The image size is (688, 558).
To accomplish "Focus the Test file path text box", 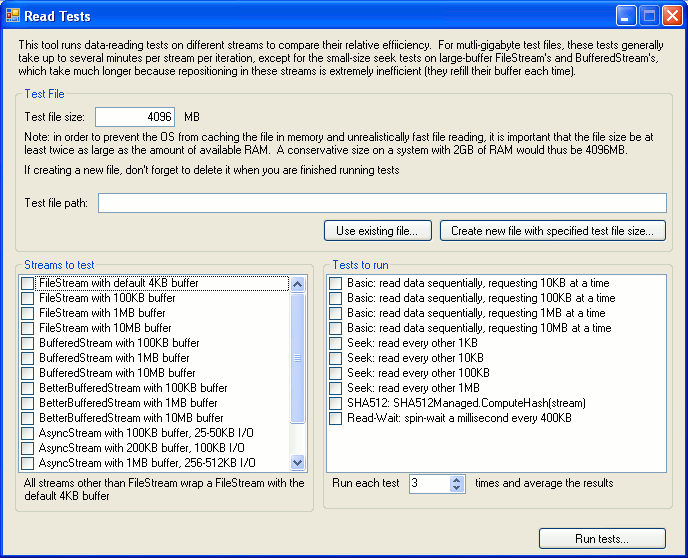I will pos(381,203).
